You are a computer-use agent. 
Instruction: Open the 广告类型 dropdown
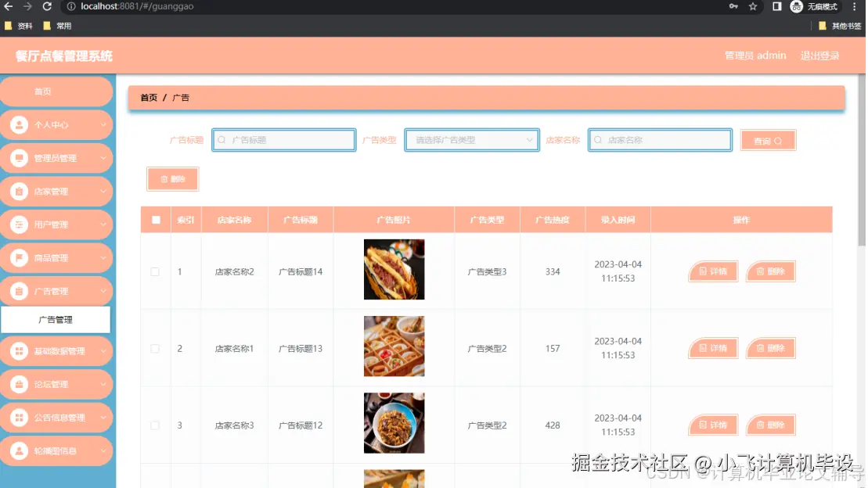tap(471, 139)
